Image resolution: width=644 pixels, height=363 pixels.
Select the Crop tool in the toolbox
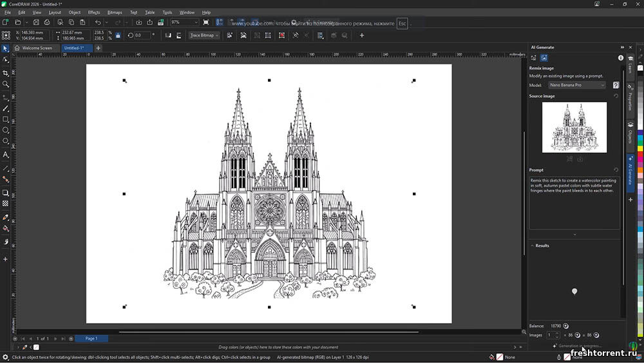[6, 73]
